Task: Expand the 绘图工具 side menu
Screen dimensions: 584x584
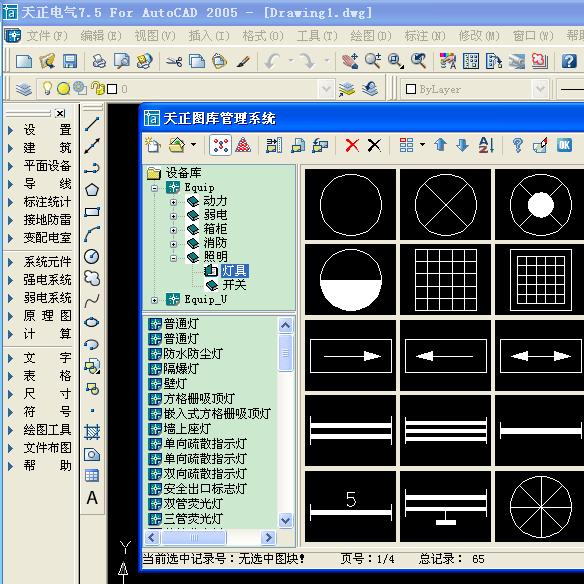Action: coord(47,429)
